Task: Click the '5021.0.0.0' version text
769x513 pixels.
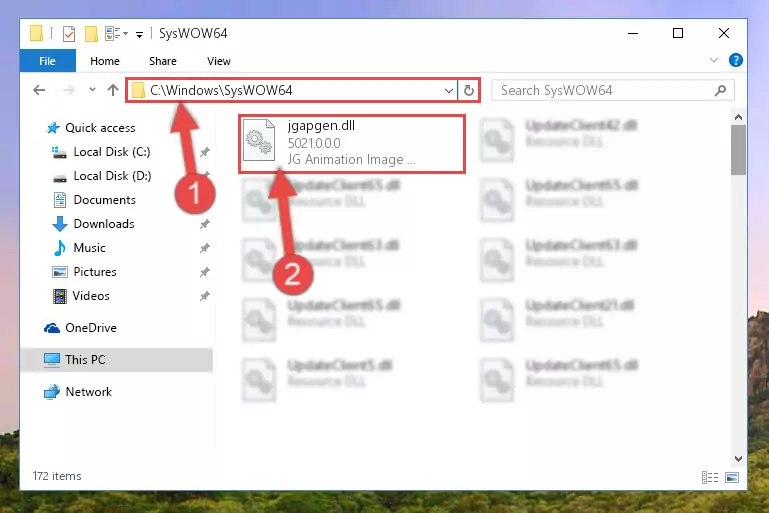Action: coord(314,143)
